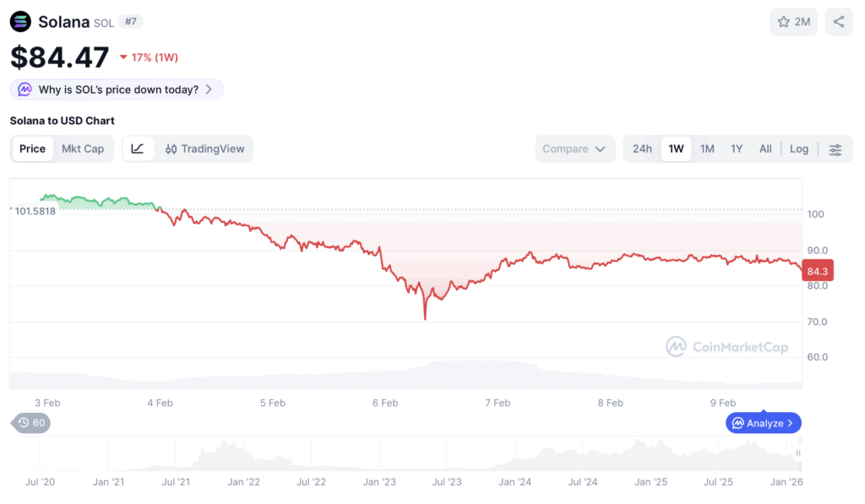
Task: Open the history 60 icon badge
Action: point(31,423)
